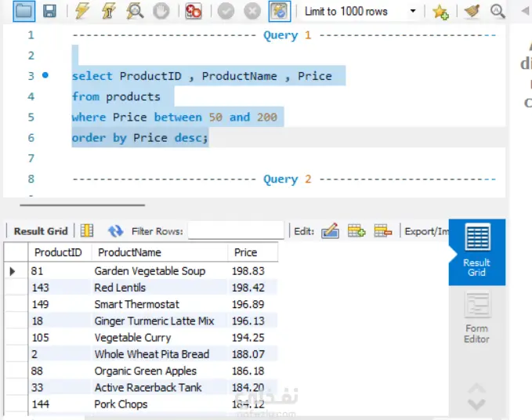Open find panel magnifier icon
532x420 pixels.
tap(498, 11)
